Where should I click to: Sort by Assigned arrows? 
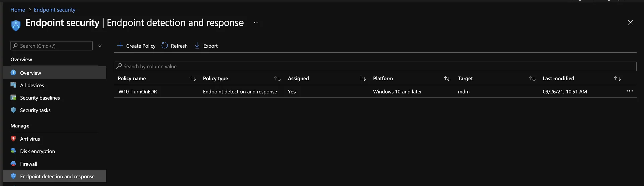click(363, 78)
